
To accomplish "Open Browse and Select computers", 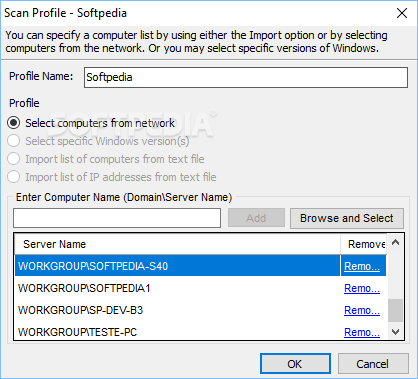I will click(347, 218).
